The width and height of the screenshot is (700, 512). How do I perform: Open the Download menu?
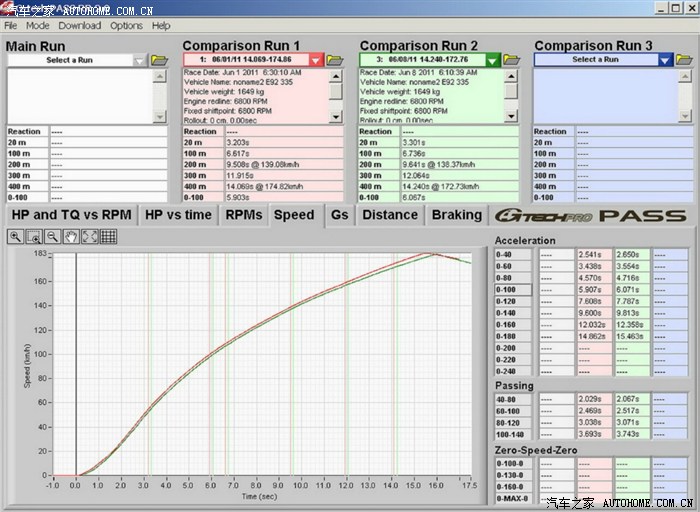(x=80, y=26)
